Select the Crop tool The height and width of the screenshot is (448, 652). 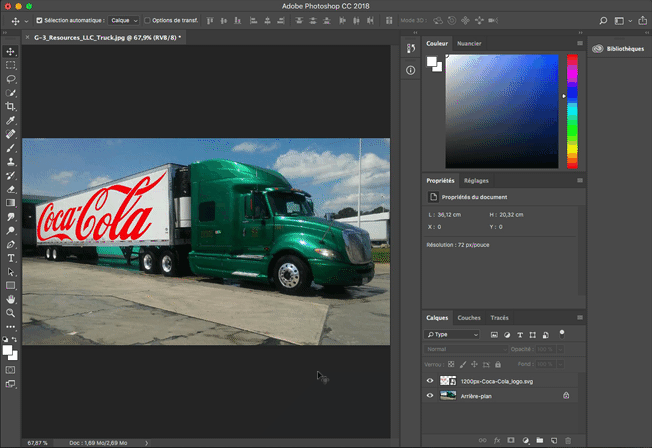coord(10,106)
